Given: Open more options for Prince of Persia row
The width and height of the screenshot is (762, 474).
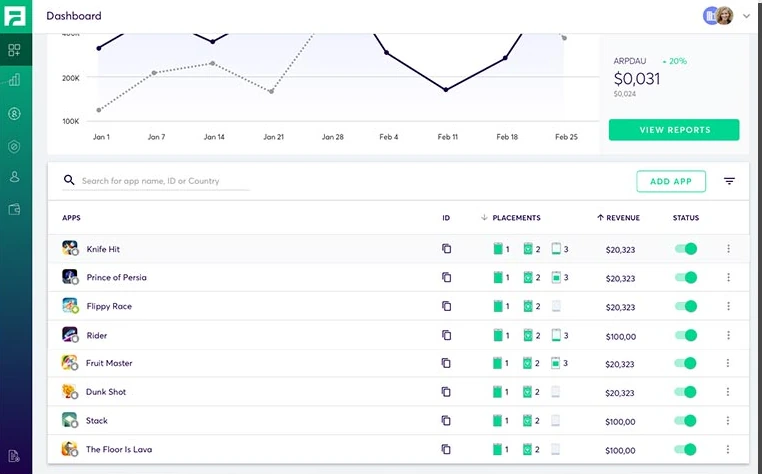Looking at the screenshot, I should (x=728, y=277).
